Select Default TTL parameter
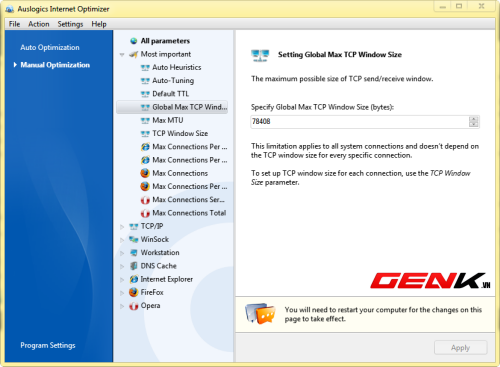The height and width of the screenshot is (367, 500). click(170, 94)
